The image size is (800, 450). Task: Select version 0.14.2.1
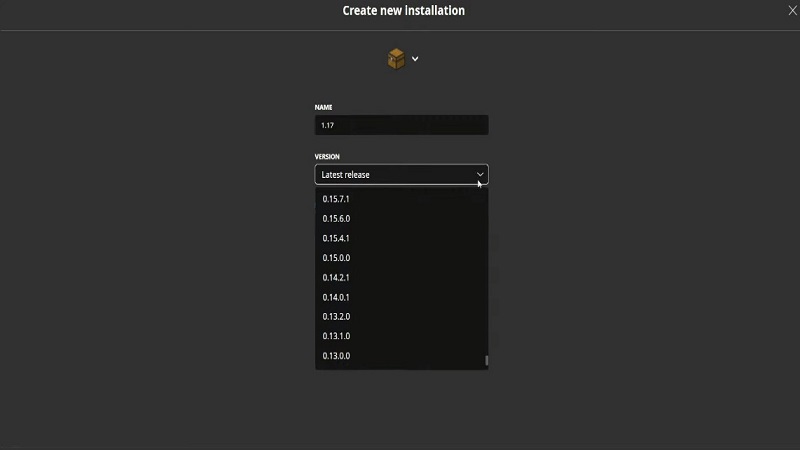point(402,278)
